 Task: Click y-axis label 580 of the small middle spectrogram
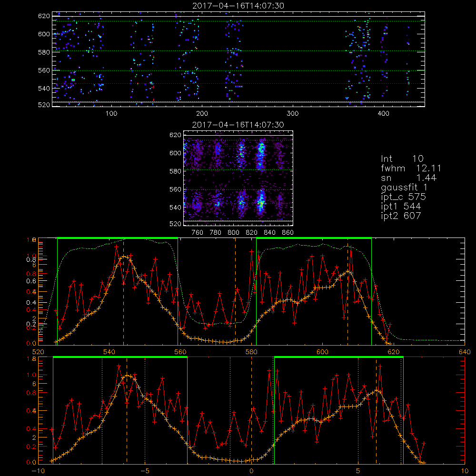click(x=175, y=171)
